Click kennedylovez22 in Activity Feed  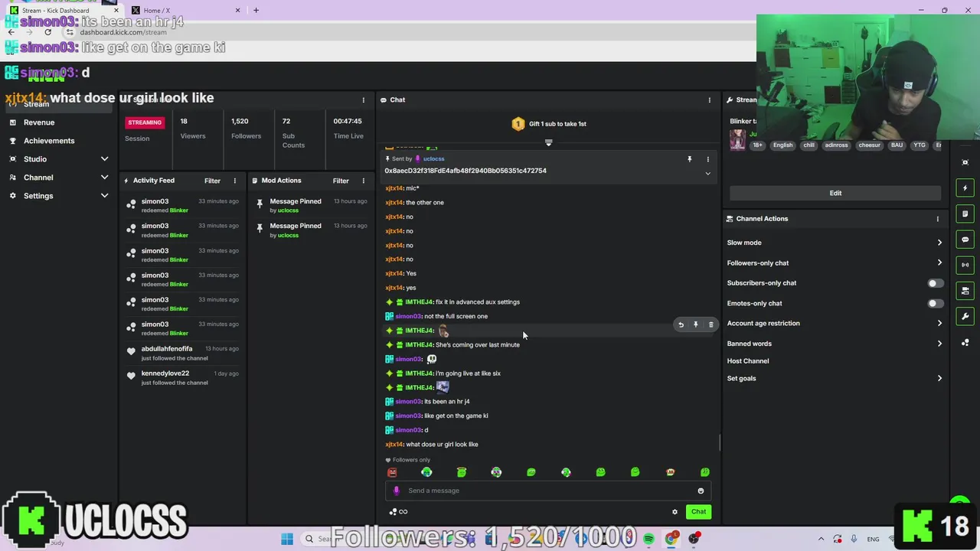click(x=165, y=373)
